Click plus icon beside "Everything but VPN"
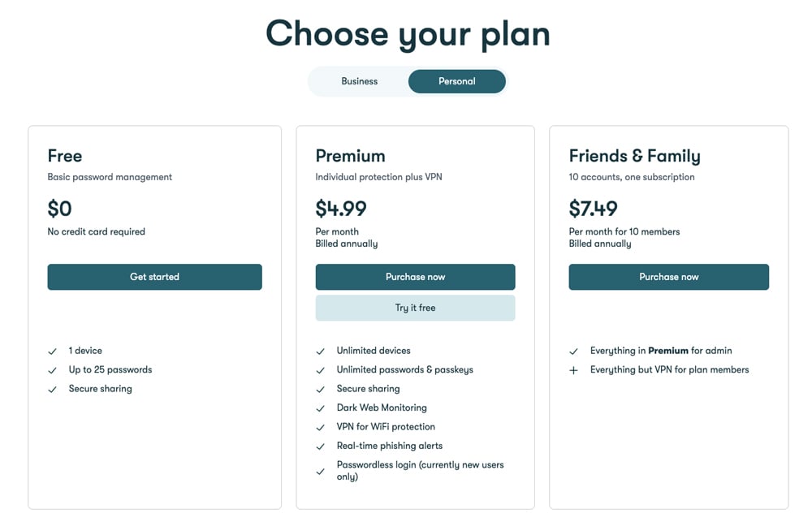This screenshot has width=812, height=522. pyautogui.click(x=573, y=370)
